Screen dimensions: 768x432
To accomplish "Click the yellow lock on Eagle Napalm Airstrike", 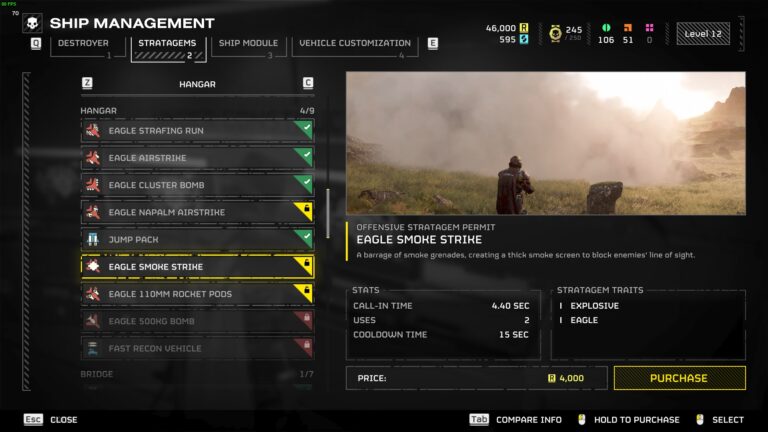I will (x=306, y=211).
